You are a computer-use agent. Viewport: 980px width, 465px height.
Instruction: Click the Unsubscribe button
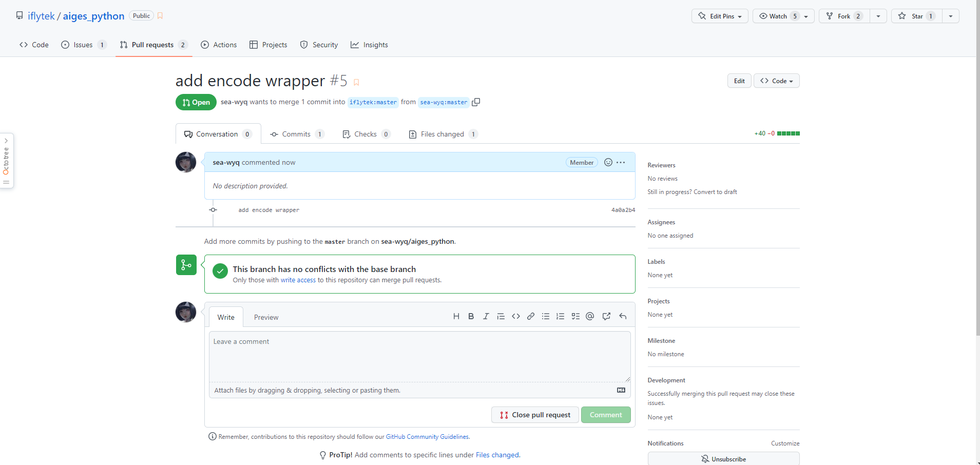coord(723,459)
